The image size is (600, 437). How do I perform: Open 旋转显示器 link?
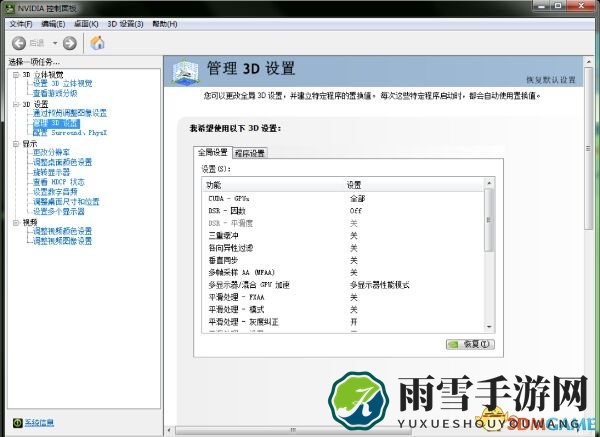(x=51, y=172)
